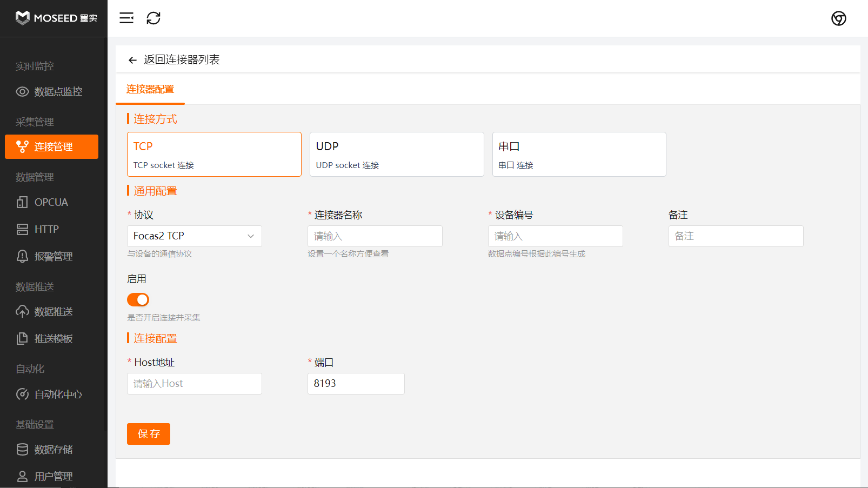
Task: Open 数据推送 menu item
Action: [x=51, y=312]
